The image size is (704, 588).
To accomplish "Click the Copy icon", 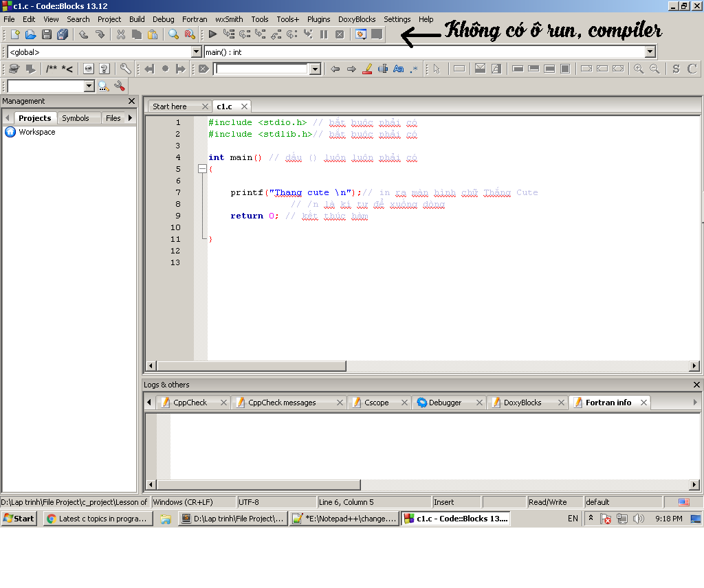I will (137, 34).
